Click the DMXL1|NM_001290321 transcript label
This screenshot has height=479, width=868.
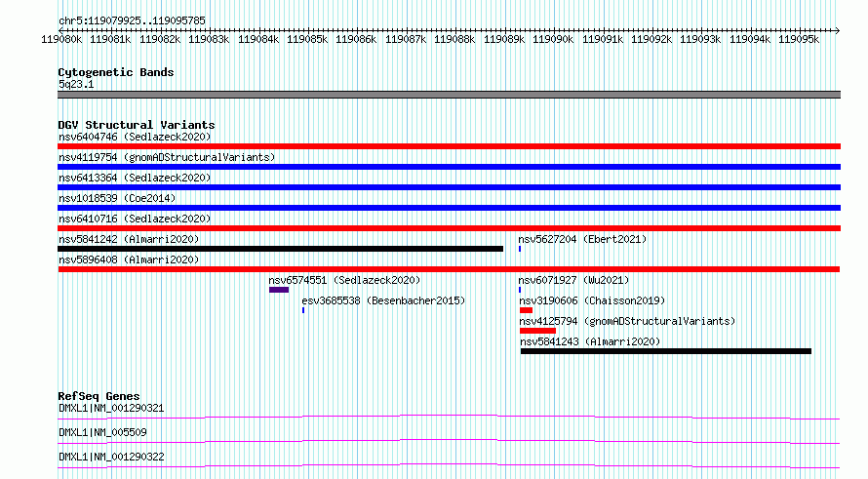[111, 408]
